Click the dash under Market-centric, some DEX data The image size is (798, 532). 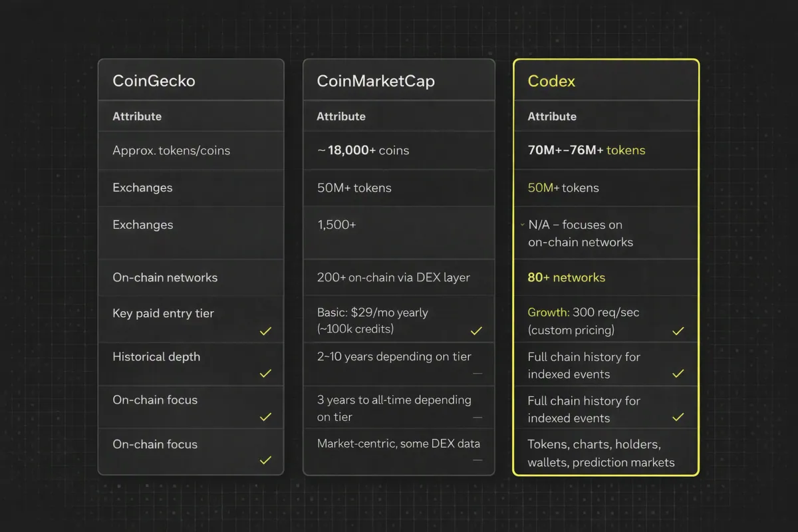(477, 460)
